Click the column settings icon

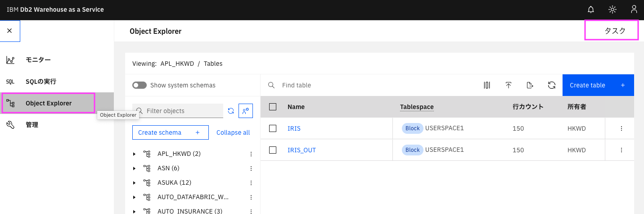(487, 85)
